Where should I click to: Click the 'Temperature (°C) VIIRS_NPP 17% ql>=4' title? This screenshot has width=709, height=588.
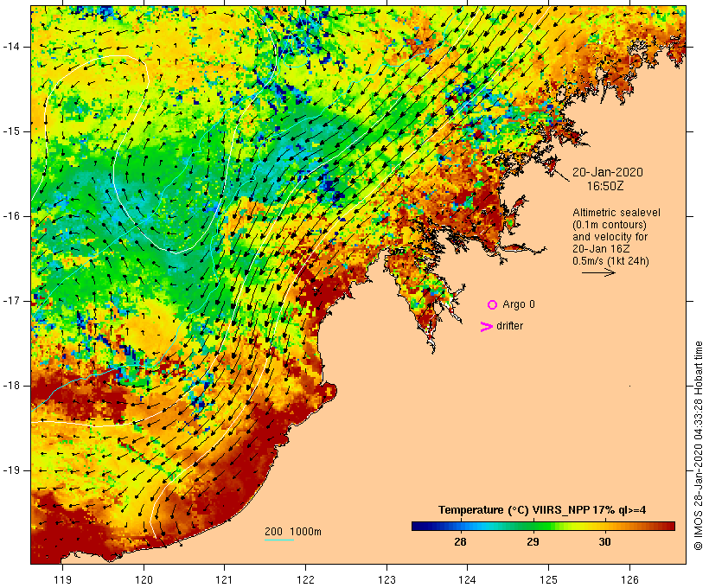click(x=542, y=510)
